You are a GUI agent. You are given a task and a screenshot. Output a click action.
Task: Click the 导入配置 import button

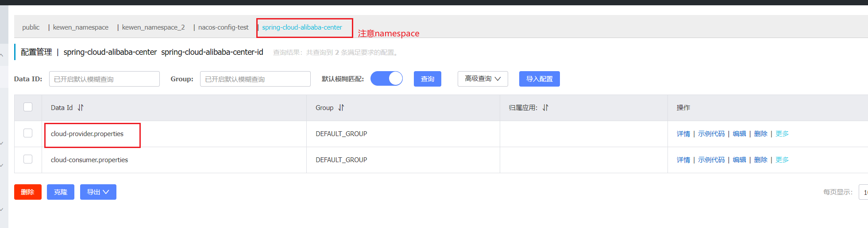click(540, 79)
